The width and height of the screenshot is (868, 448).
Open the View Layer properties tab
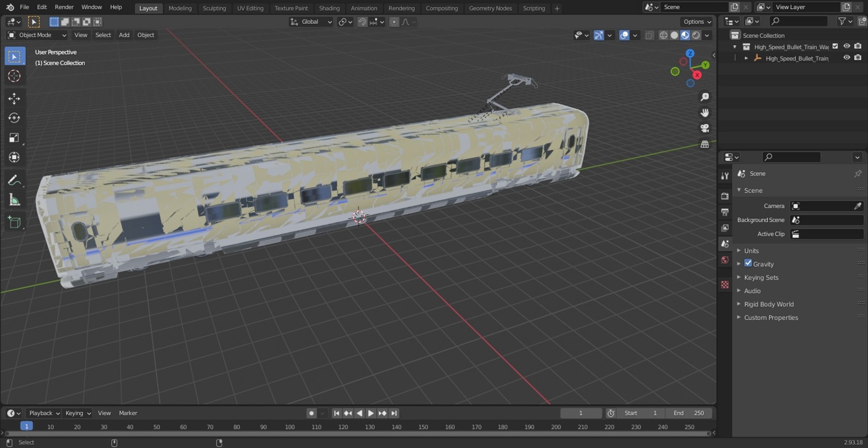point(725,227)
